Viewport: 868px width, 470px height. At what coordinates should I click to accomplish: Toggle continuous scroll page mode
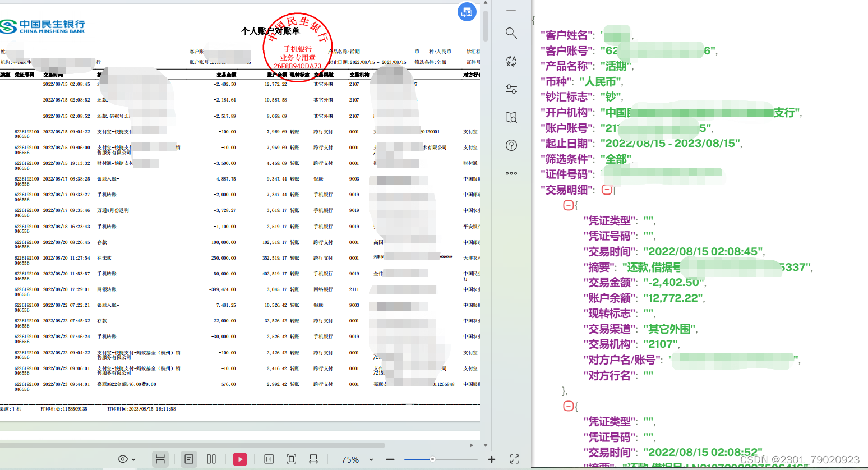click(160, 459)
